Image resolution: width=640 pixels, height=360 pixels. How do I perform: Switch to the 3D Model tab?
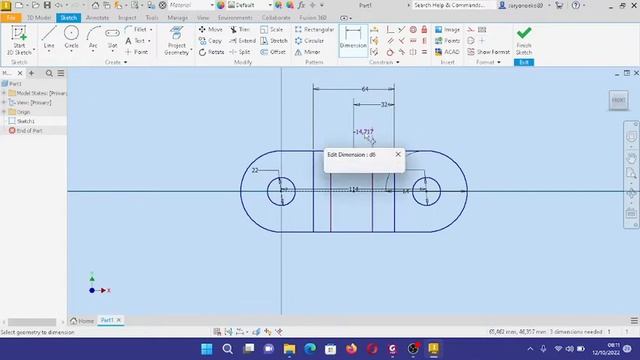pos(39,18)
